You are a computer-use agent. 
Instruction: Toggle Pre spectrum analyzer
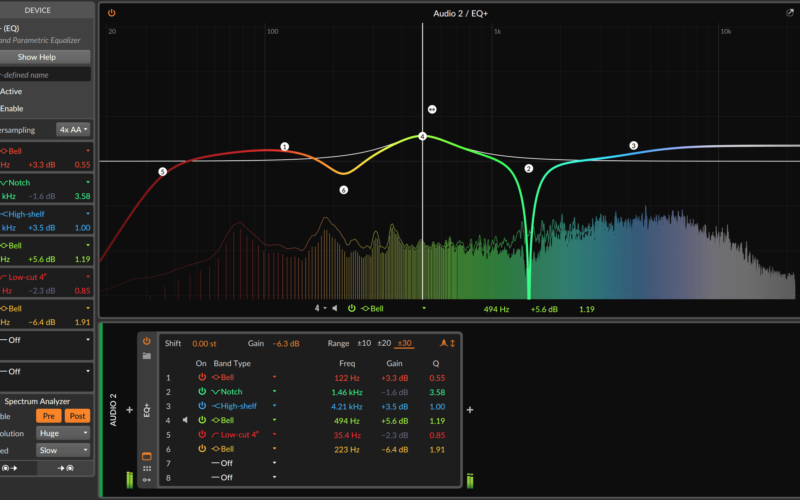pyautogui.click(x=48, y=416)
